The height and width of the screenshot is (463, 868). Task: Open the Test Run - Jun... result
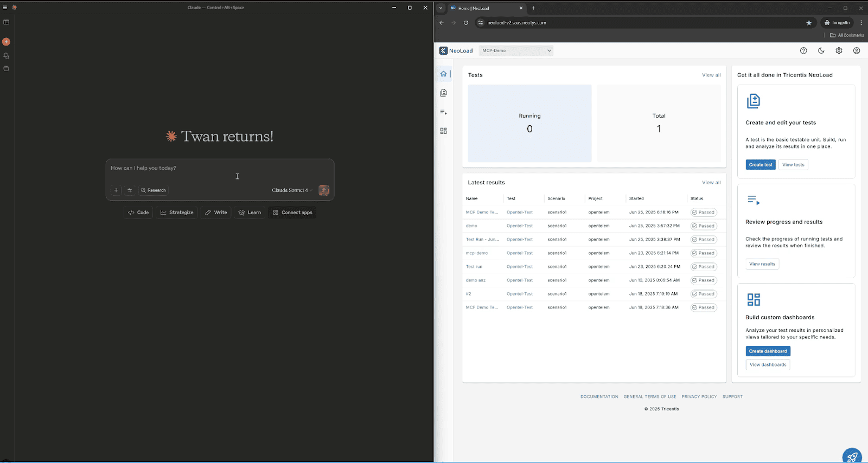click(x=482, y=240)
